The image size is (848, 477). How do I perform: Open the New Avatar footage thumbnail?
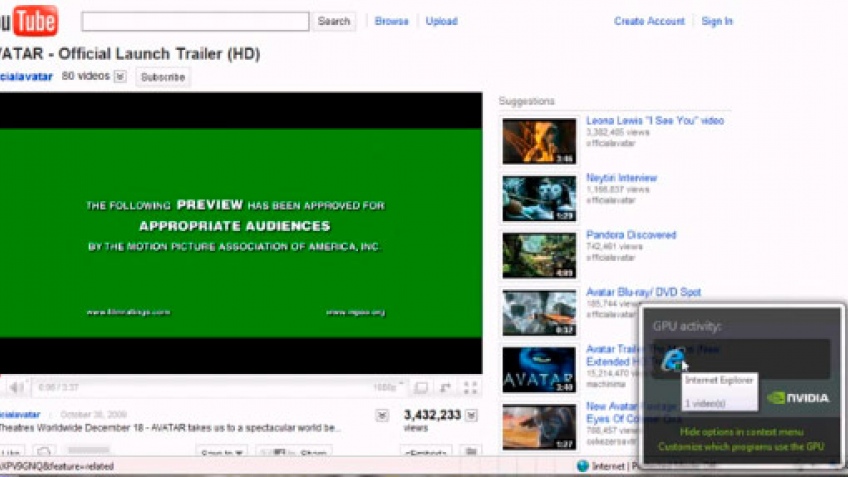coord(539,427)
